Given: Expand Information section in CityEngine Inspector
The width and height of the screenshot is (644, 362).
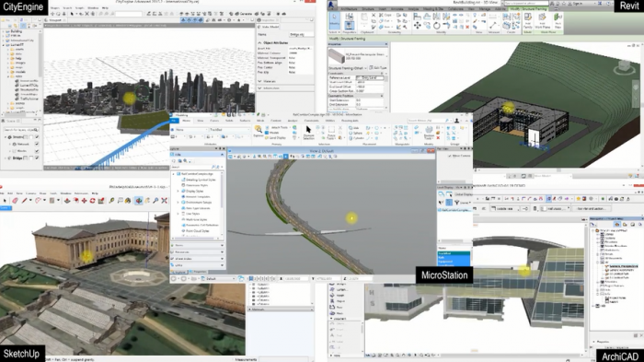Looking at the screenshot, I should pyautogui.click(x=259, y=88).
